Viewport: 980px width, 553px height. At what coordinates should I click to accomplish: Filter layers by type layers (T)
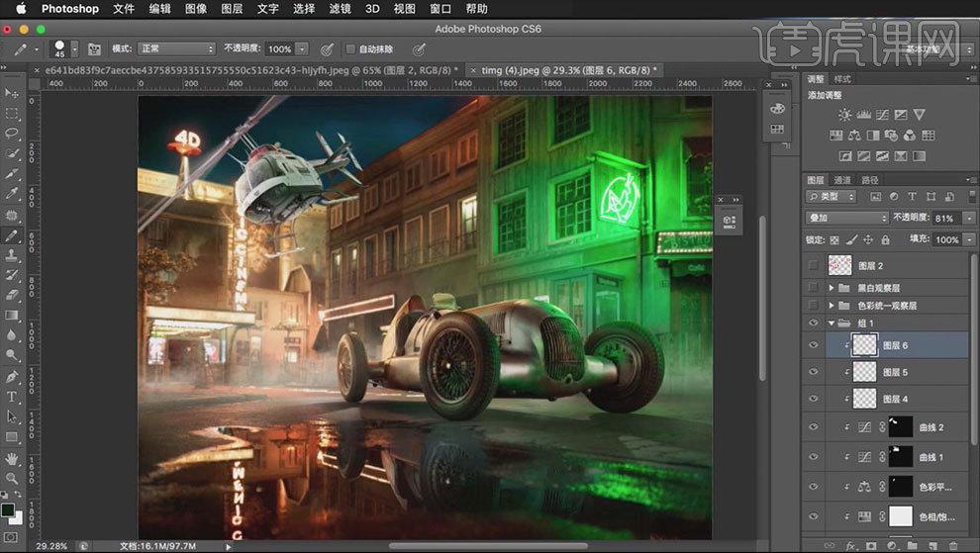pyautogui.click(x=912, y=196)
